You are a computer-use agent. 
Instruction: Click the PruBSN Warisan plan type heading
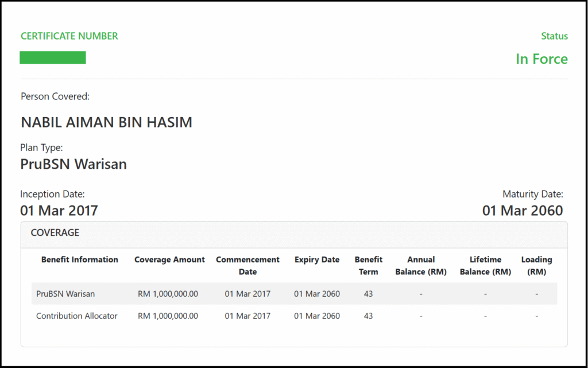(73, 164)
